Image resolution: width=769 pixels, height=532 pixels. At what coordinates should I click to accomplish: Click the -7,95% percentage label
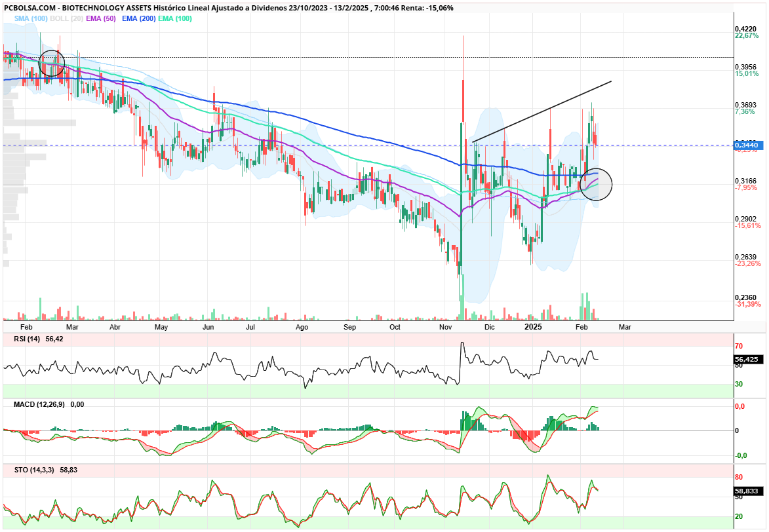click(746, 188)
